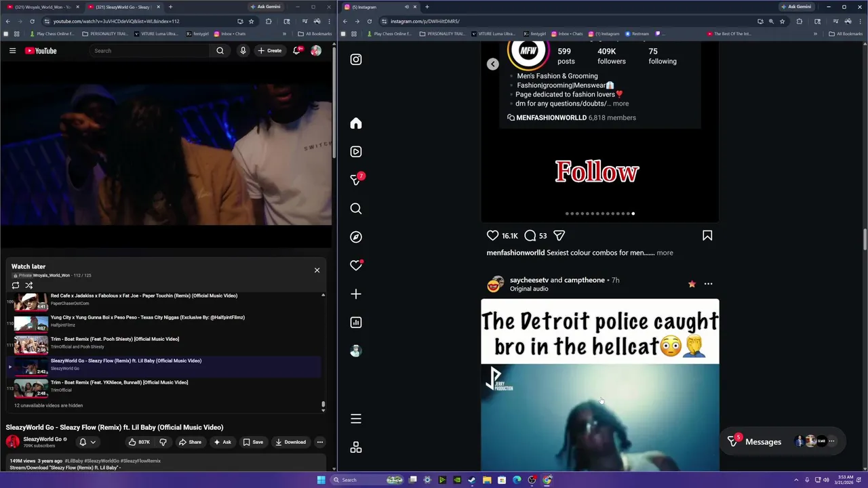Viewport: 868px width, 488px height.
Task: Open Instagram search
Action: (x=356, y=209)
